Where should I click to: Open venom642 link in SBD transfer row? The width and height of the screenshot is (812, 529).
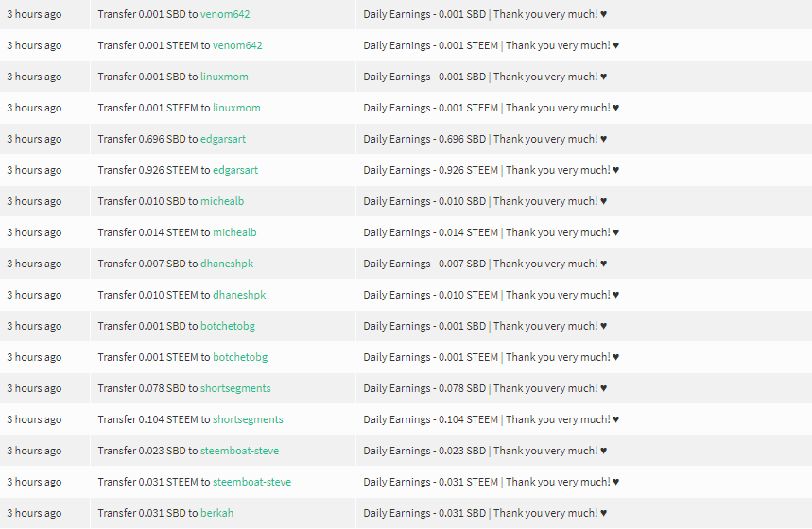pyautogui.click(x=225, y=14)
